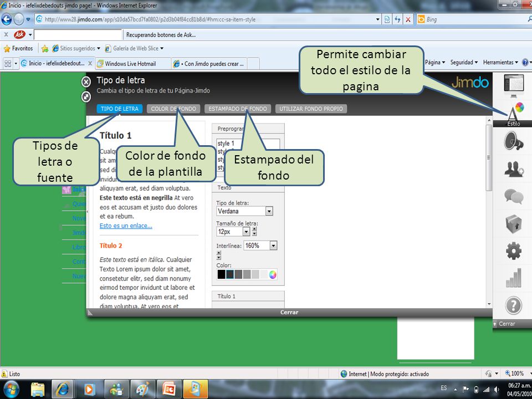Open Windows Media Player in taskbar
The height and width of the screenshot is (399, 532).
click(x=89, y=390)
